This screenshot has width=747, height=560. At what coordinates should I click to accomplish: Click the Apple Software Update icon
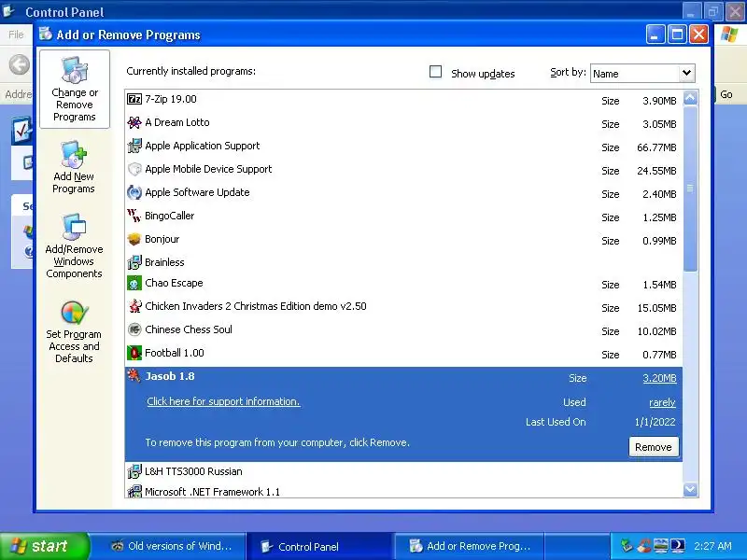coord(134,192)
